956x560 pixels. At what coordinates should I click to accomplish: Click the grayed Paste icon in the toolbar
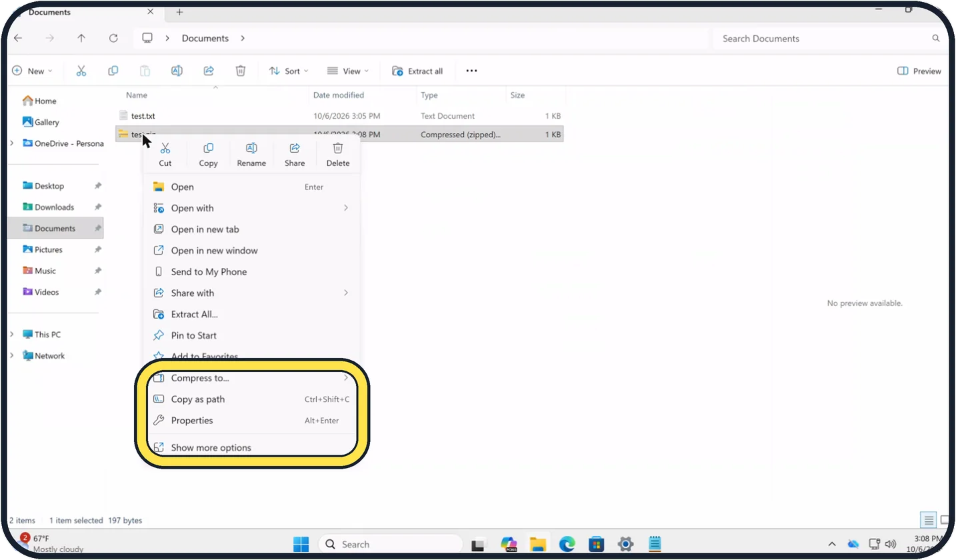coord(145,71)
